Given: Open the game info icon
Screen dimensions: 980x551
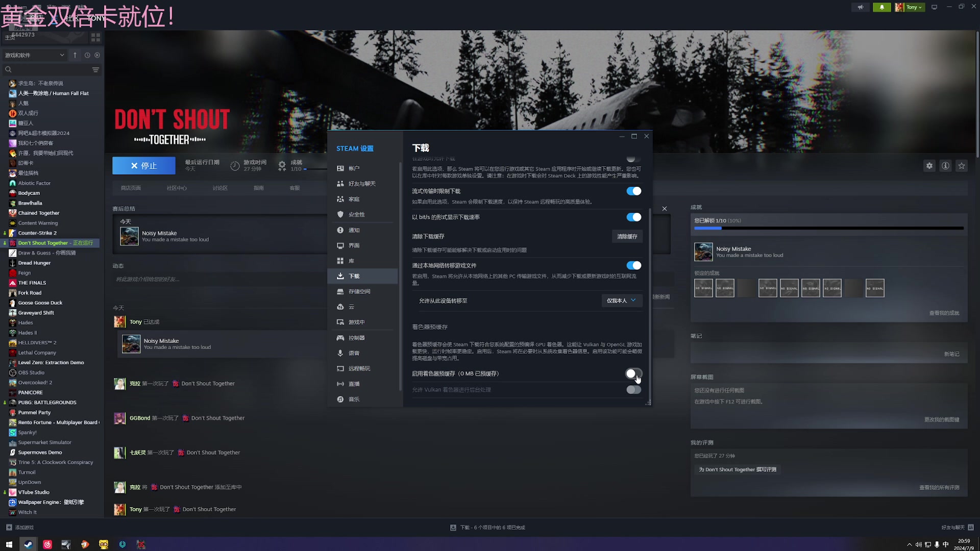Looking at the screenshot, I should [945, 165].
